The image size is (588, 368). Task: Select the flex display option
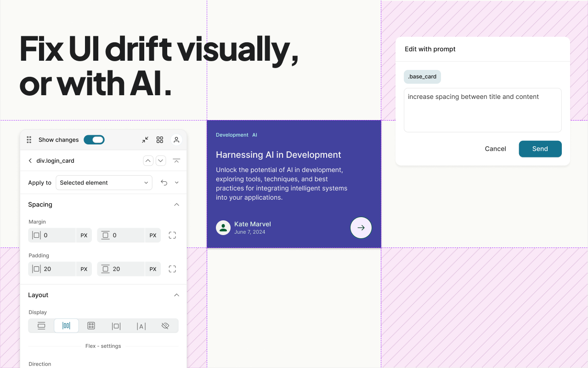[66, 326]
